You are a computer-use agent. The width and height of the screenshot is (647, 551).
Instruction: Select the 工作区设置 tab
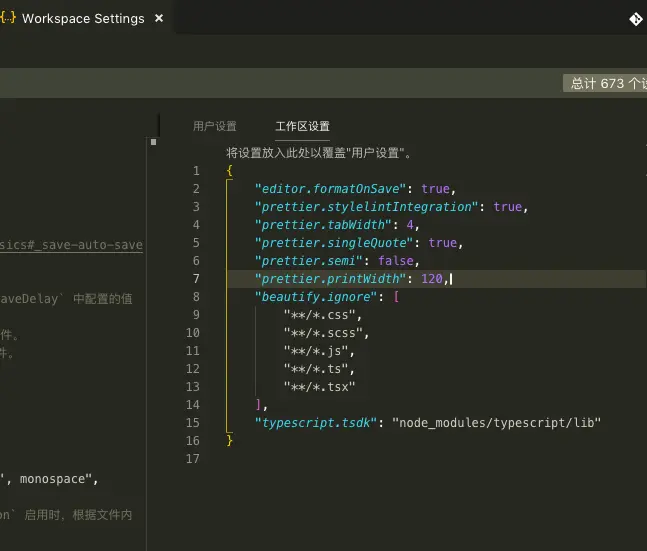coord(302,126)
